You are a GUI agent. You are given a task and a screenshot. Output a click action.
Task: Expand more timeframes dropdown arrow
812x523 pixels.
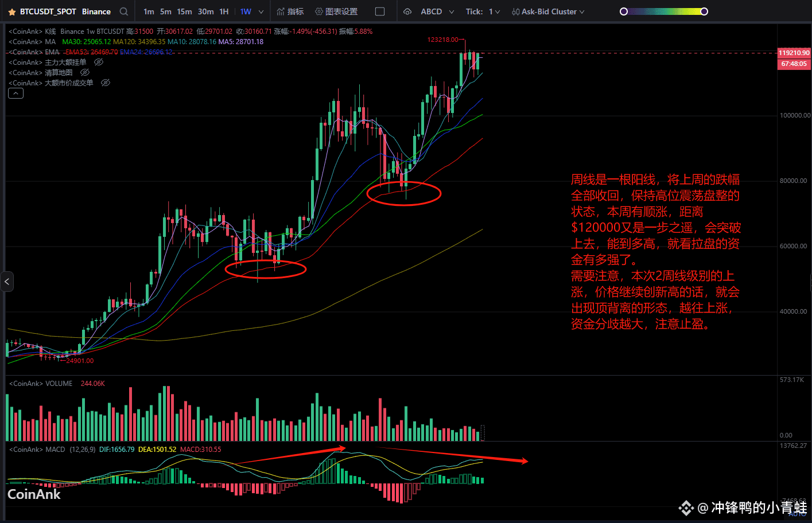[x=261, y=11]
